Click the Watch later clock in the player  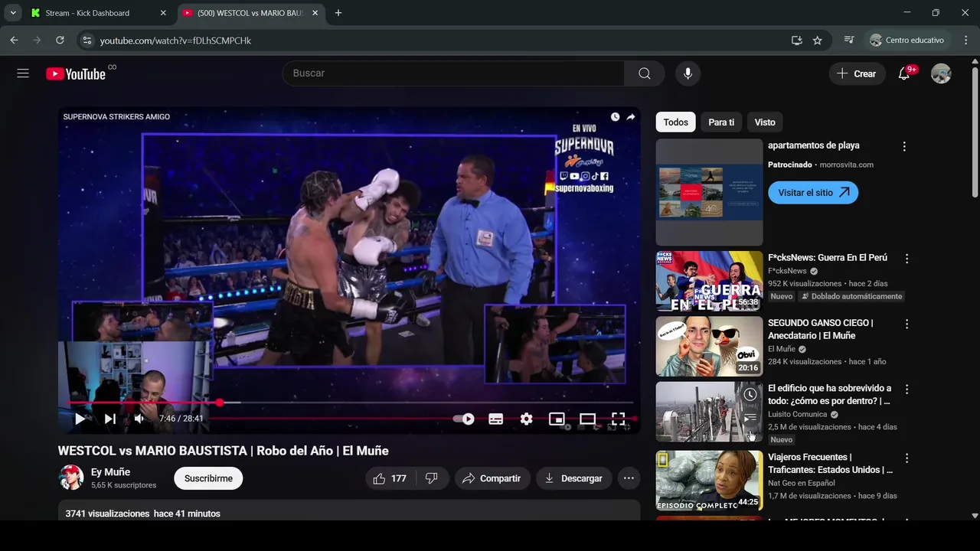tap(615, 117)
